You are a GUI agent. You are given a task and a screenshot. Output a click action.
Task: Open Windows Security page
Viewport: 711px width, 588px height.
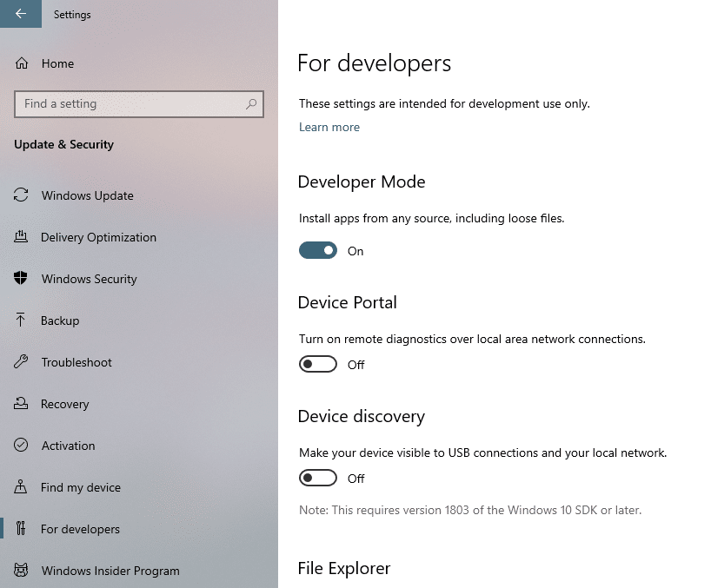[x=139, y=279]
